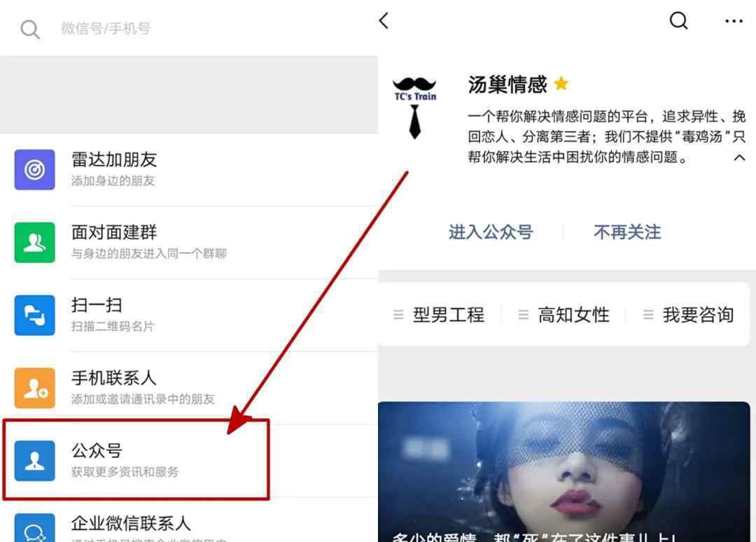This screenshot has height=542, width=756.
Task: Click the search magnifier icon at top left
Action: point(30,29)
